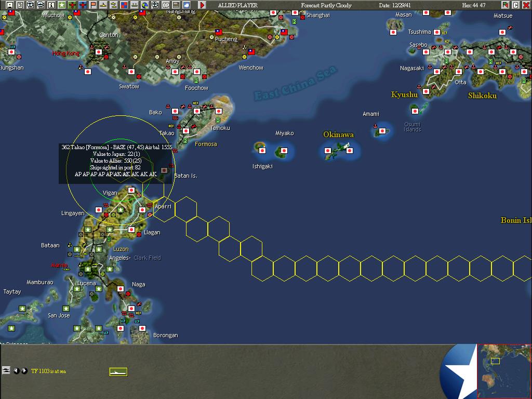Select the Borongan base flag

(x=142, y=328)
